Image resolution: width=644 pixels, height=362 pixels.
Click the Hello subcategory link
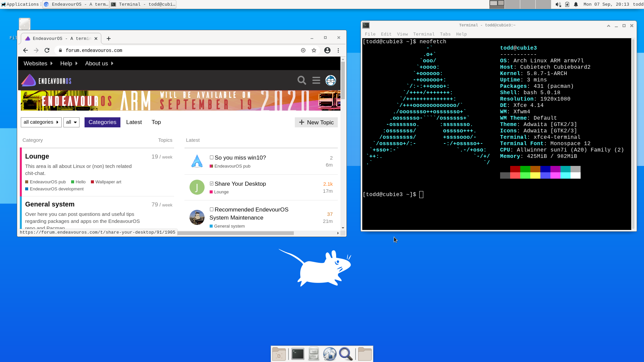pos(78,182)
